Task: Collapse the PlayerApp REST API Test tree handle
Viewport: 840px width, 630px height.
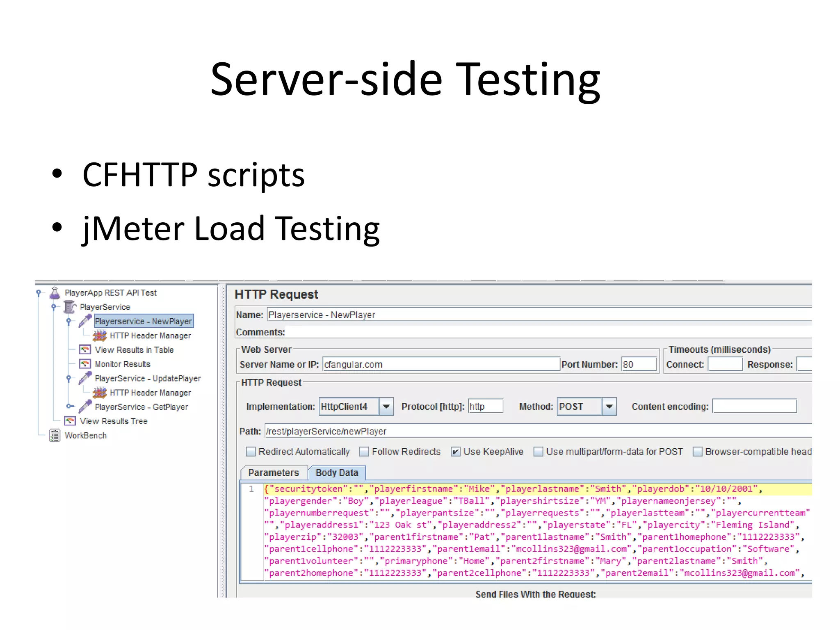Action: 39,293
